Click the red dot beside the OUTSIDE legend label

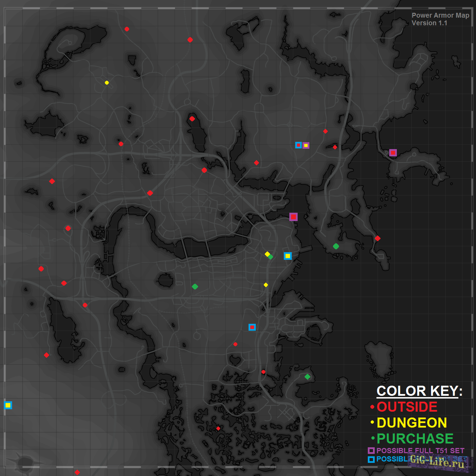(372, 407)
